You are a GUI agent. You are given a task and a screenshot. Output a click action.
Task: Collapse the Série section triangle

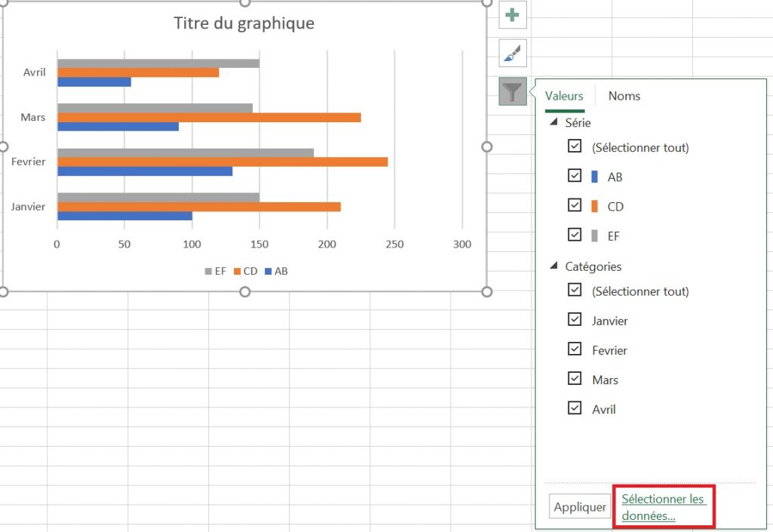coord(556,122)
